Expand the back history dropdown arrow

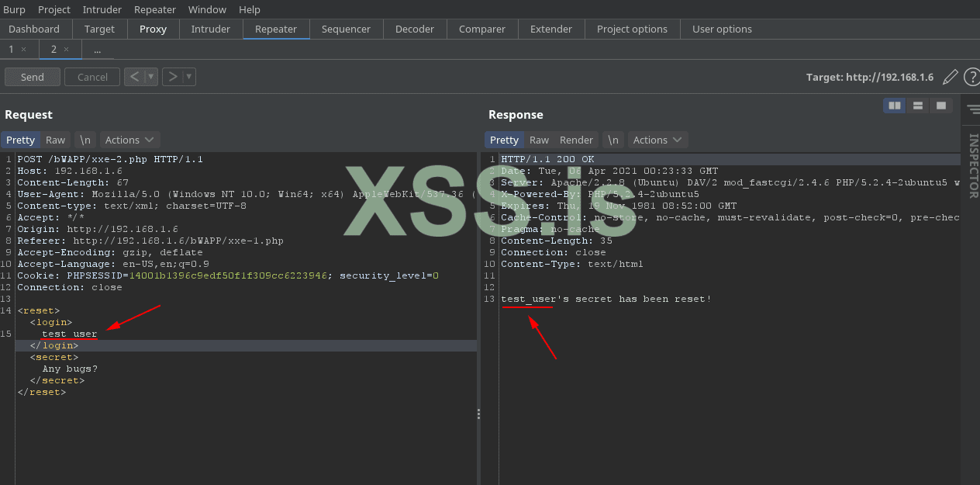[x=151, y=77]
